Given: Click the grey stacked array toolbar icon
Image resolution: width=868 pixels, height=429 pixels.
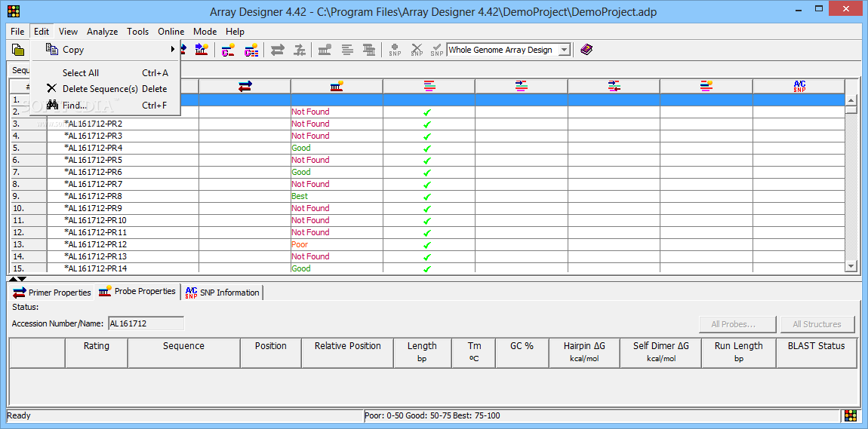Looking at the screenshot, I should (369, 50).
